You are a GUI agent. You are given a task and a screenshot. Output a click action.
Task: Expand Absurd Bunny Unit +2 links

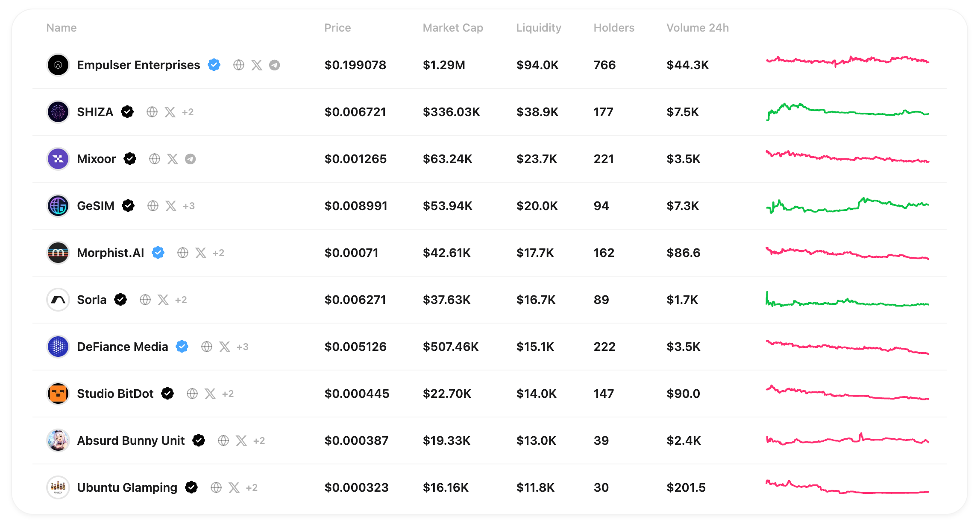click(x=259, y=440)
